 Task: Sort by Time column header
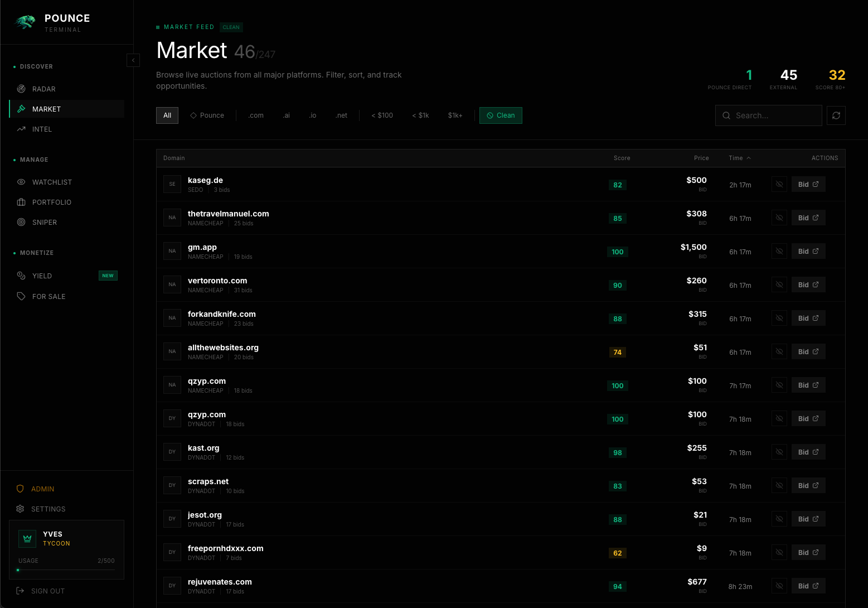(740, 158)
